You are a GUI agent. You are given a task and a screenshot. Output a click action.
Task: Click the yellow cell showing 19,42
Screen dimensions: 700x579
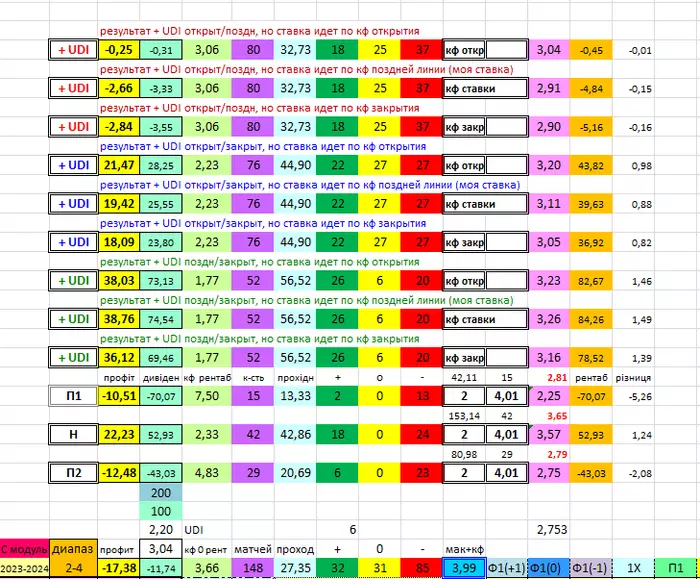coord(119,204)
